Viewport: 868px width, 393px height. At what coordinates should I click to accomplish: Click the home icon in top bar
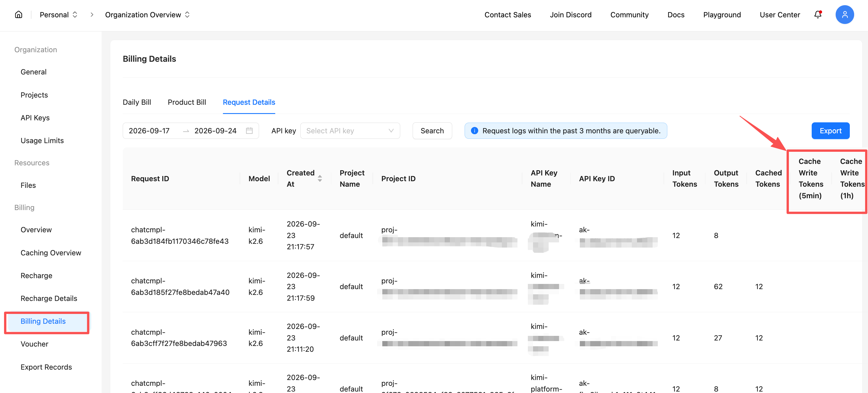coord(18,14)
